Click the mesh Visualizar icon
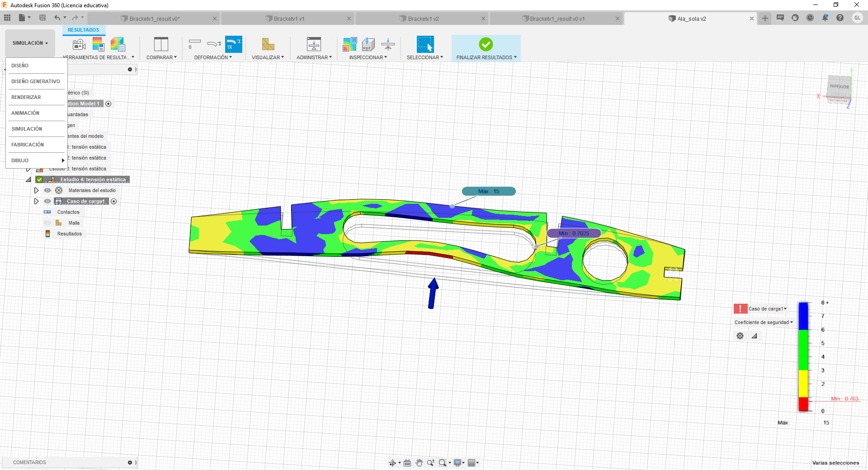This screenshot has height=470, width=868. 268,44
